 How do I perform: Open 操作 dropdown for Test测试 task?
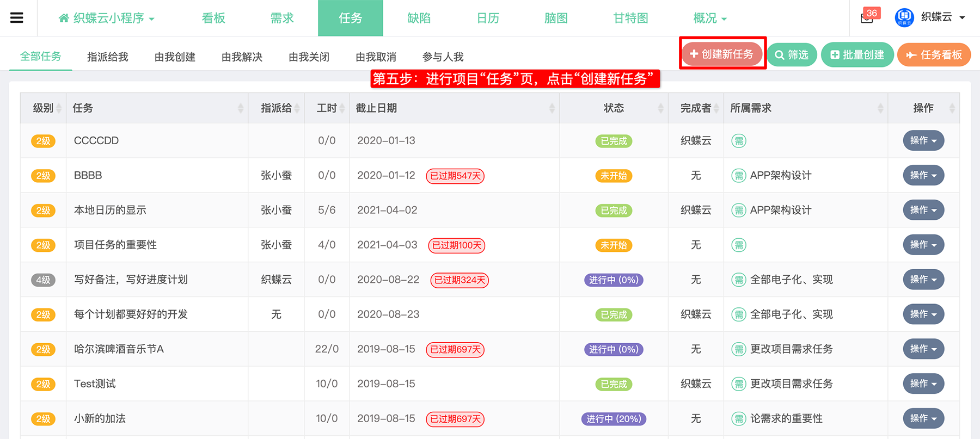[x=923, y=384]
